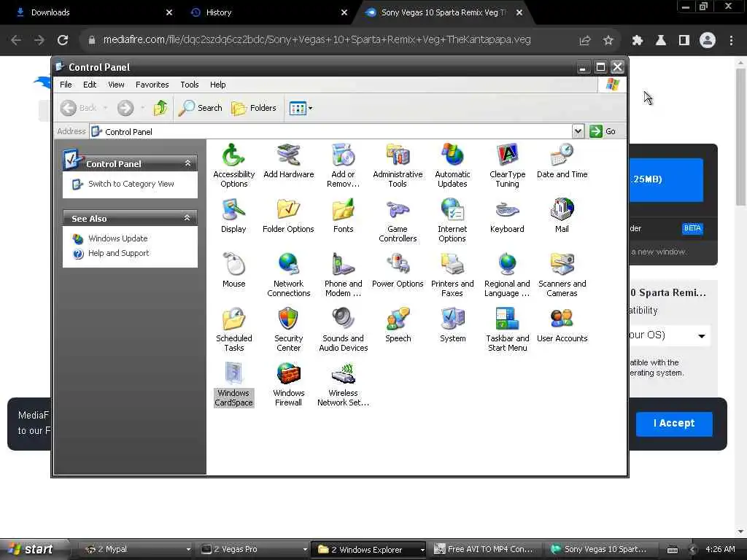
Task: Open Taskbar and Start Menu settings
Action: pyautogui.click(x=507, y=330)
